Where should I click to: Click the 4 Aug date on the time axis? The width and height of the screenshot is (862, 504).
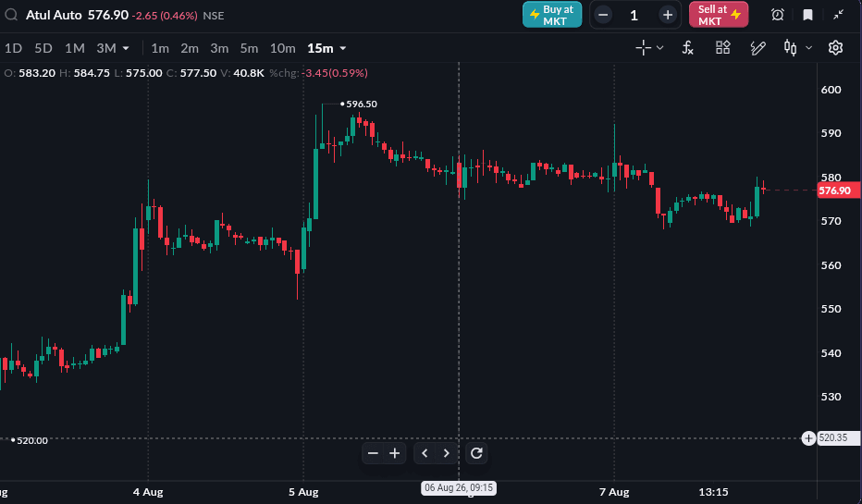pyautogui.click(x=148, y=492)
